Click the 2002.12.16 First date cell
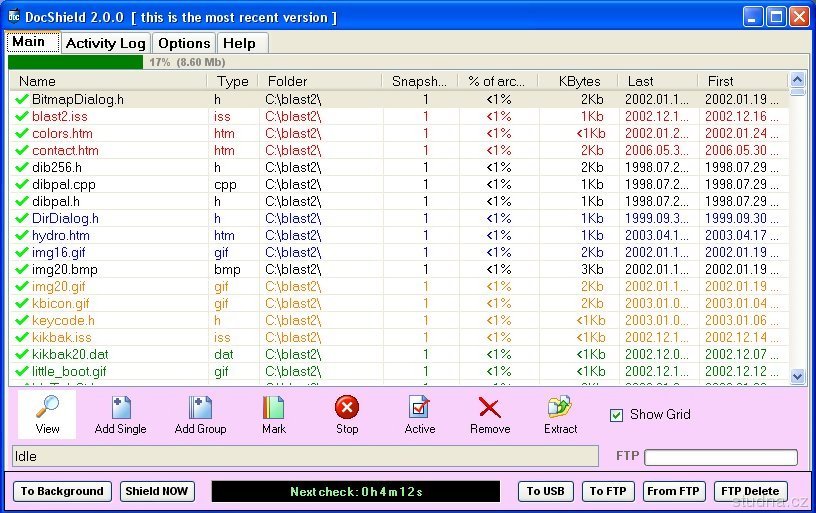 click(741, 116)
